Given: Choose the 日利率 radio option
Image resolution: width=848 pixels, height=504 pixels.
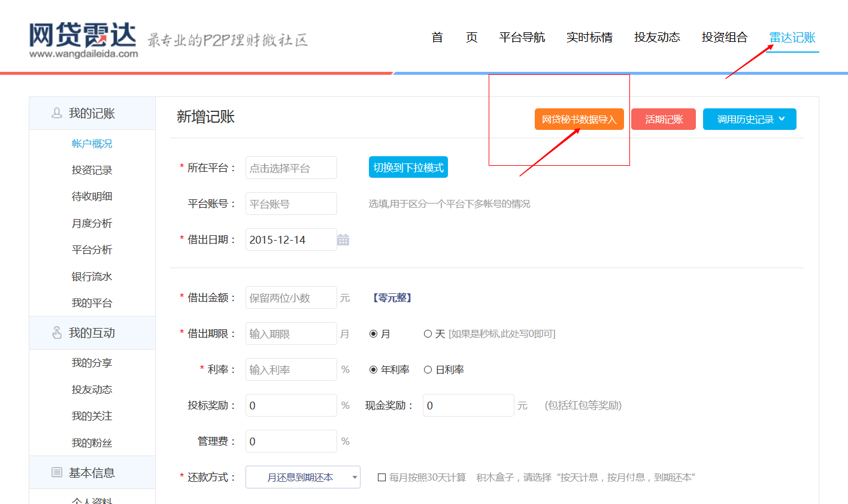Looking at the screenshot, I should [428, 370].
